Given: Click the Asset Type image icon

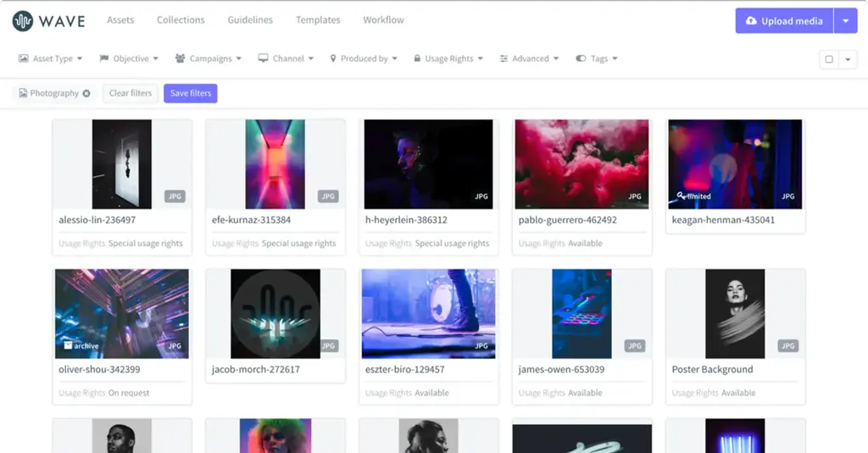Looking at the screenshot, I should (23, 59).
